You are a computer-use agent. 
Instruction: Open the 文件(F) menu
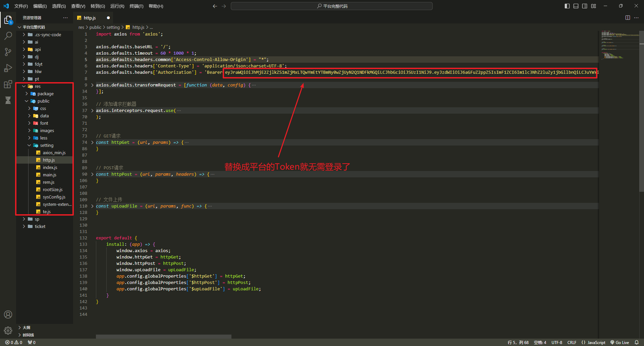pos(21,6)
